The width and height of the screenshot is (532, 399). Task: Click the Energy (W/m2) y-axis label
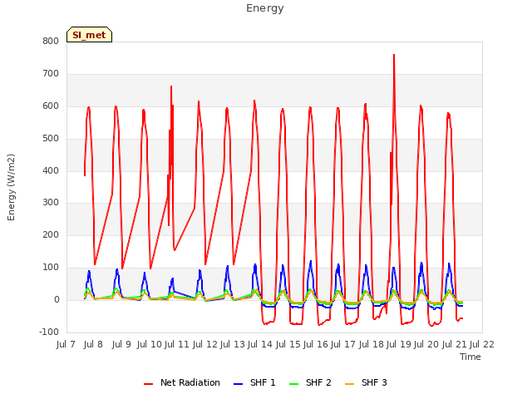click(x=11, y=187)
